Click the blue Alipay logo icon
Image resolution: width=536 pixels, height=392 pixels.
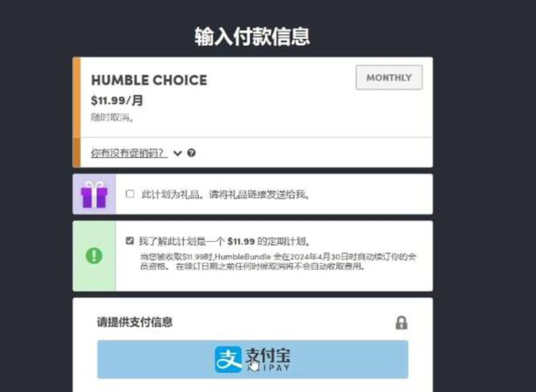228,359
